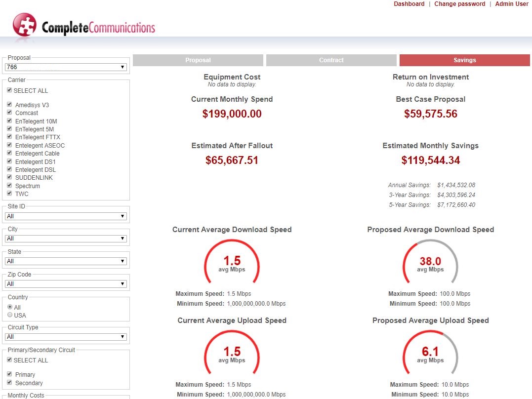Click the Current Average Download Speed gauge
The width and height of the screenshot is (532, 399).
[x=232, y=262]
